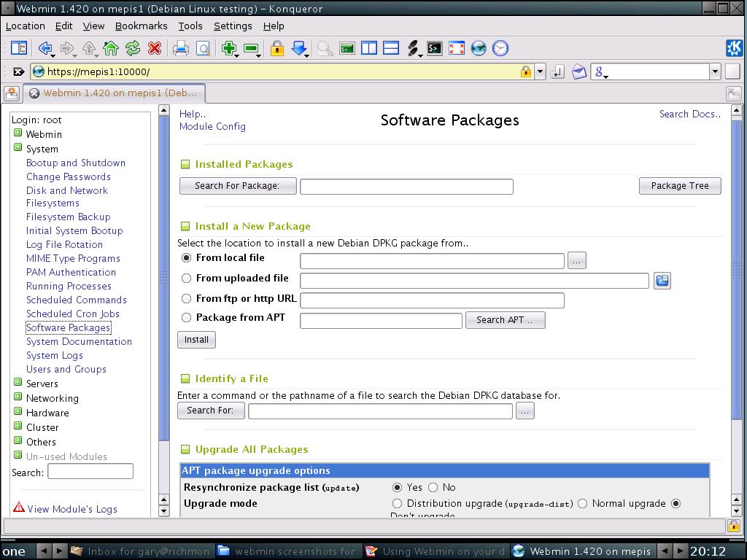Viewport: 747px width, 560px height.
Task: Stop loading with the red X icon
Action: click(x=155, y=48)
